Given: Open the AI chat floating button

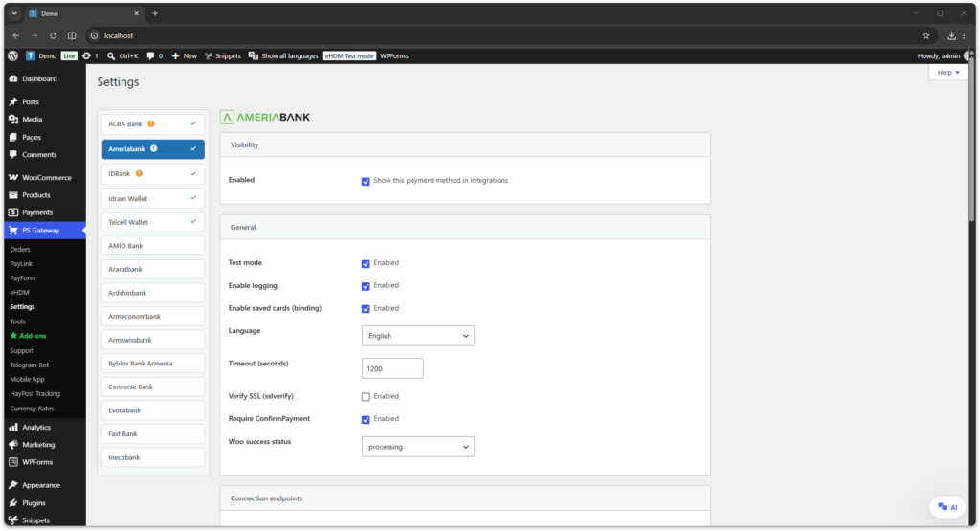Looking at the screenshot, I should (x=947, y=507).
